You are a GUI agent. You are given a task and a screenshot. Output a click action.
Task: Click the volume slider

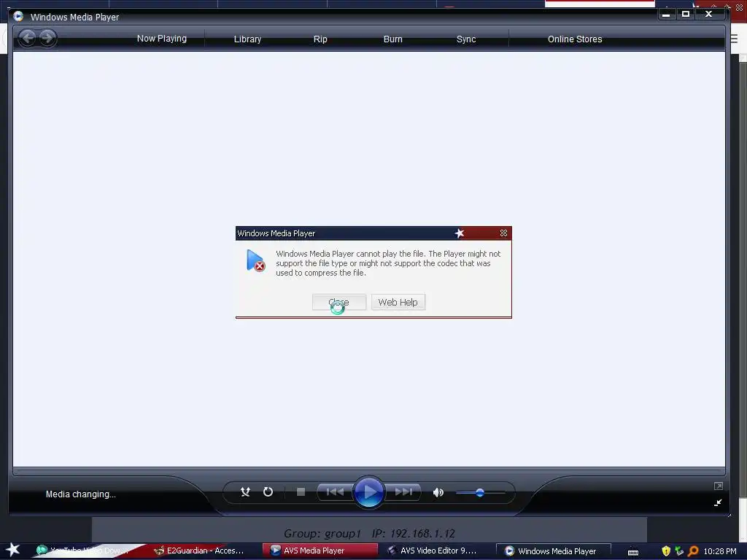click(x=480, y=492)
